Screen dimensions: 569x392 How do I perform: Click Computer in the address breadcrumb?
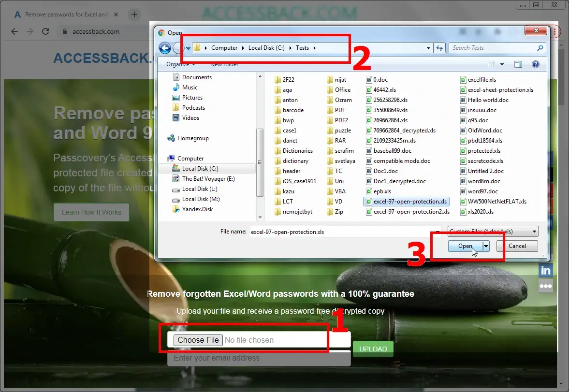(224, 48)
